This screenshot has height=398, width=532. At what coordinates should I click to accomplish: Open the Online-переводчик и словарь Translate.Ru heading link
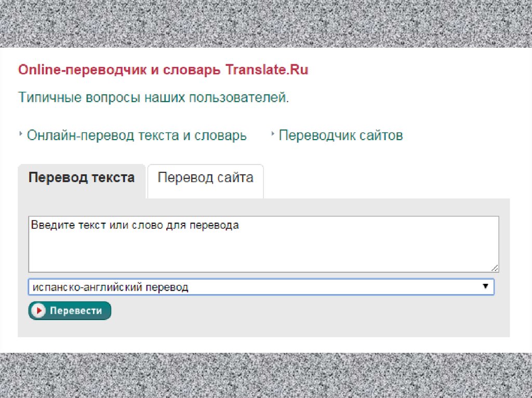[x=163, y=70]
